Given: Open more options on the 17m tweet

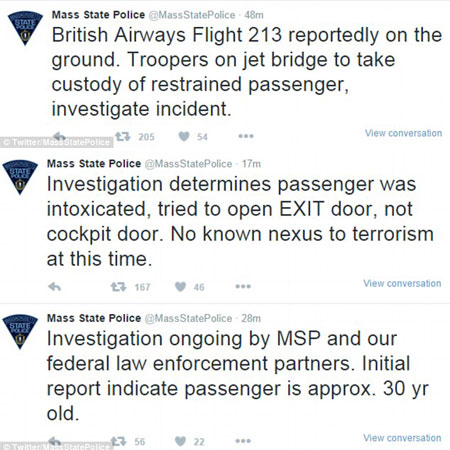Looking at the screenshot, I should [243, 286].
